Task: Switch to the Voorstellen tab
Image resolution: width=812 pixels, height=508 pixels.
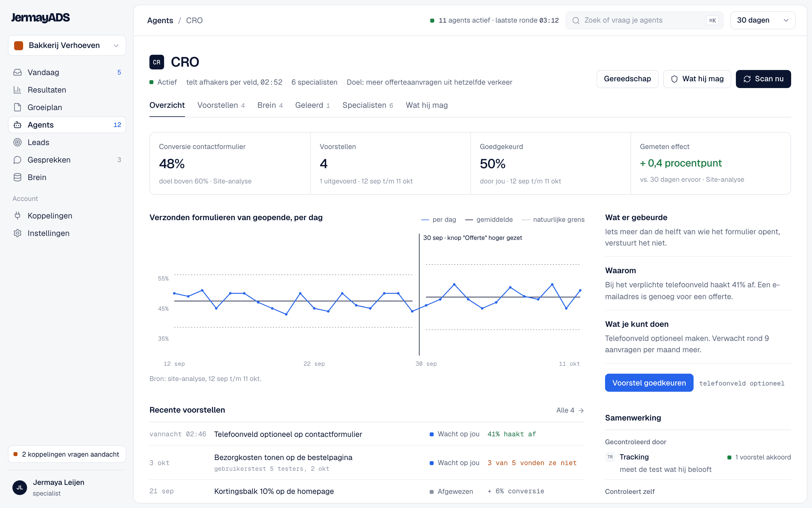Action: pos(221,105)
